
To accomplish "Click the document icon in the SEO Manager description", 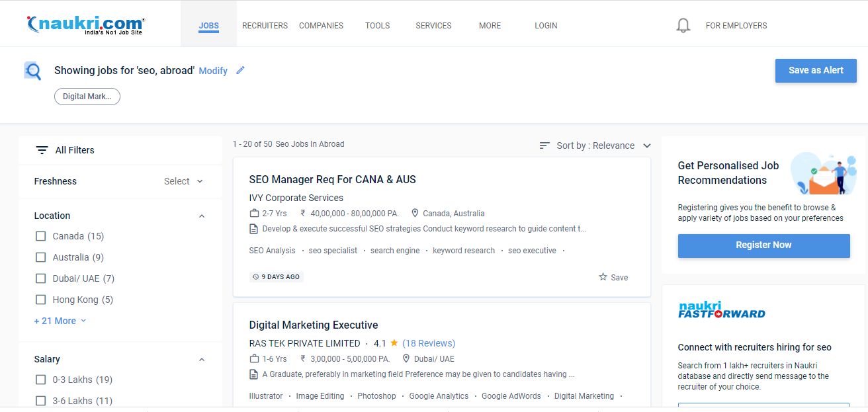I will point(253,229).
